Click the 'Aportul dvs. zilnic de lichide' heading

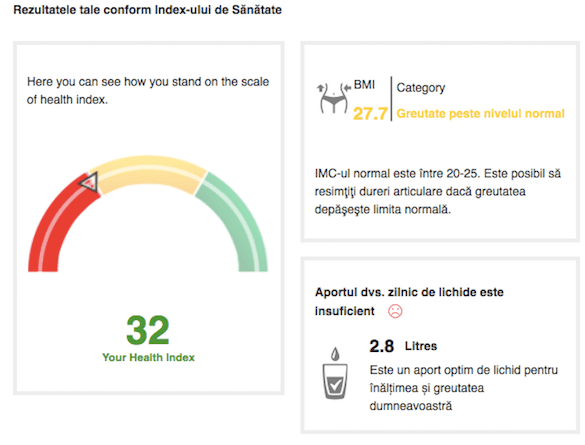tap(409, 301)
